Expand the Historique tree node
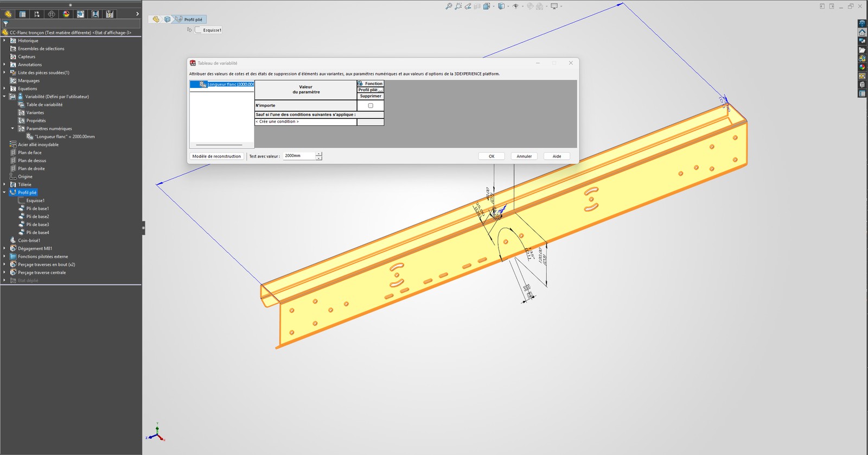 tap(4, 41)
